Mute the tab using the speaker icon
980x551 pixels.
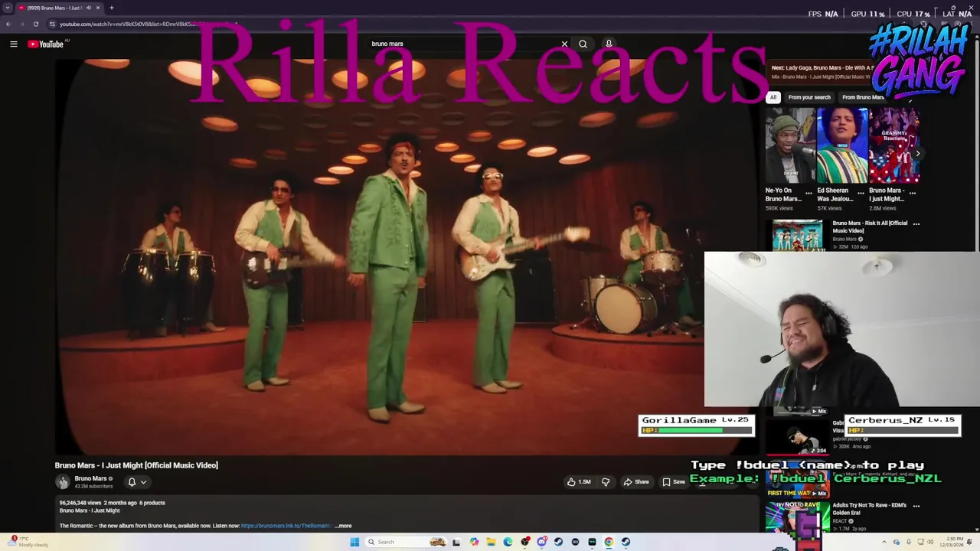[x=88, y=8]
